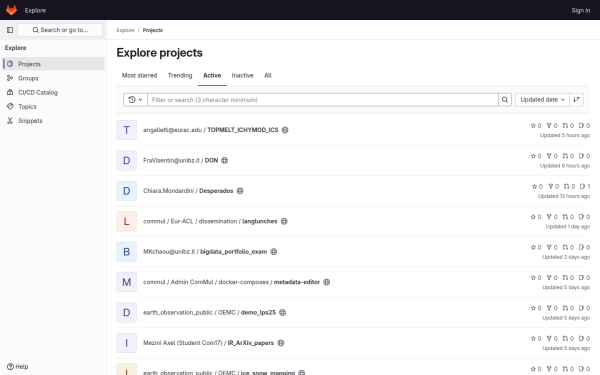The height and width of the screenshot is (375, 600).
Task: Click the I avatar of IR_ArXiv_papers
Action: tap(127, 343)
